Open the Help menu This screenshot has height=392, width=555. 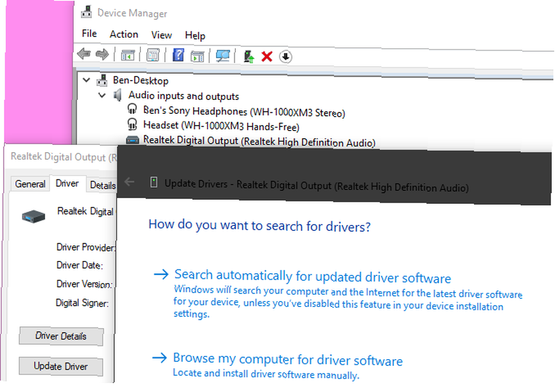click(195, 36)
